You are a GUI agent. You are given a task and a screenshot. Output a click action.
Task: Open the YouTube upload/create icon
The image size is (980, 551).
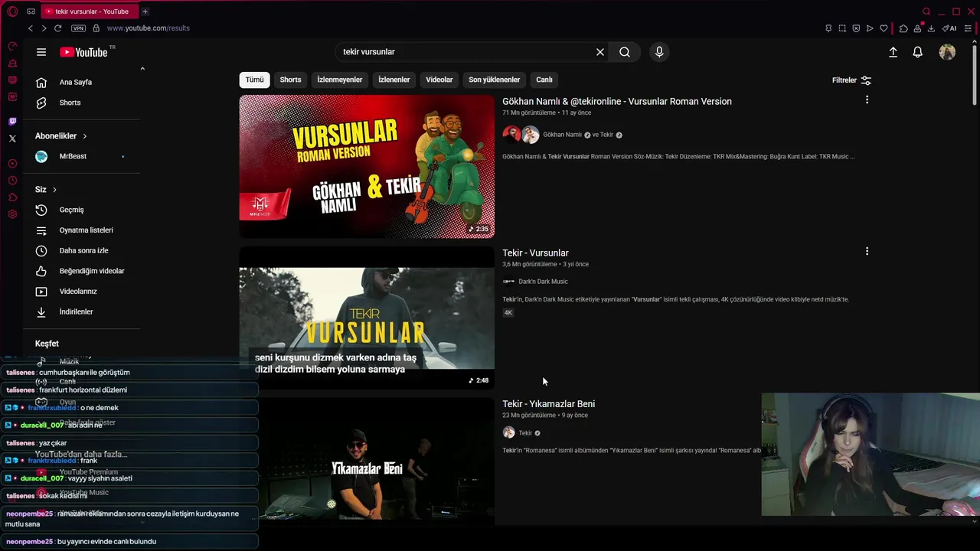click(893, 52)
